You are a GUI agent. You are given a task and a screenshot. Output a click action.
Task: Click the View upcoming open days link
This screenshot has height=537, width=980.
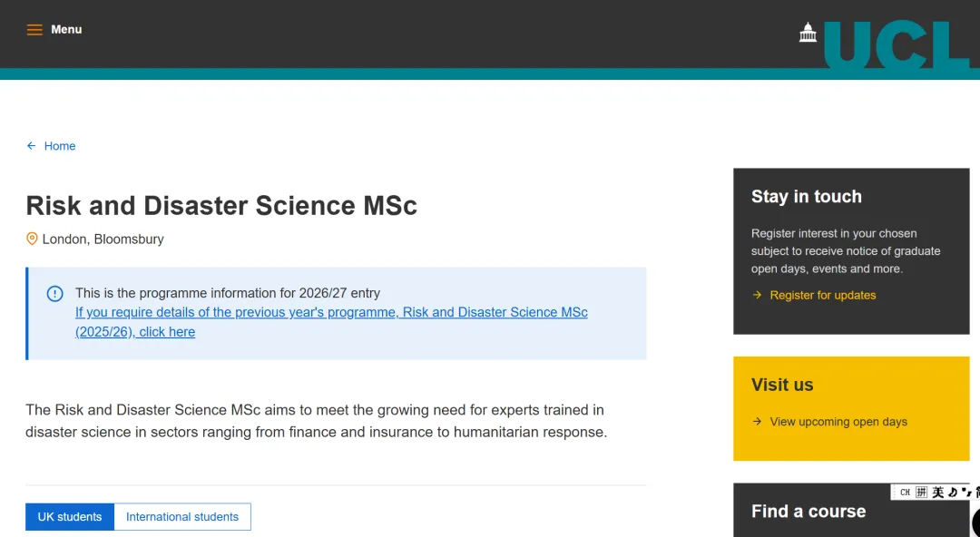pyautogui.click(x=838, y=422)
